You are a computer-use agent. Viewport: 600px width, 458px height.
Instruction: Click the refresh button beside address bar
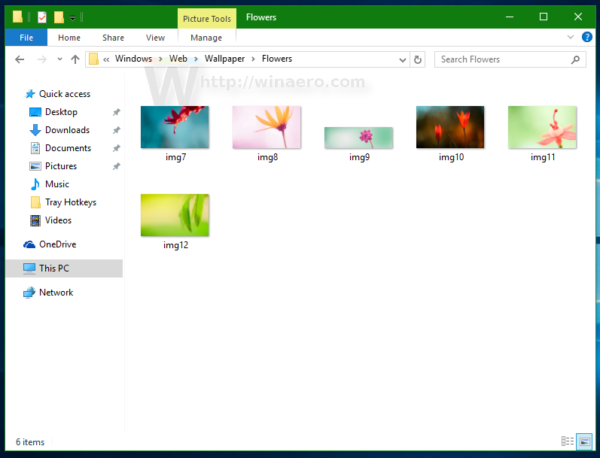417,60
